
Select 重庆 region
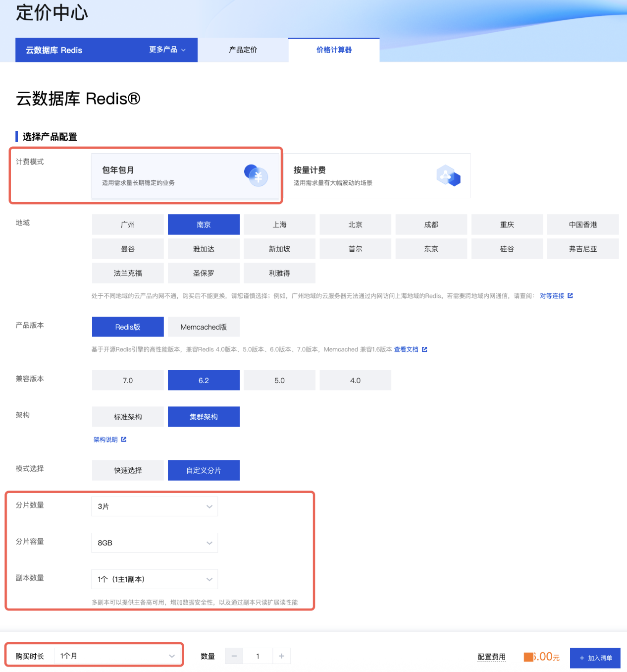507,224
